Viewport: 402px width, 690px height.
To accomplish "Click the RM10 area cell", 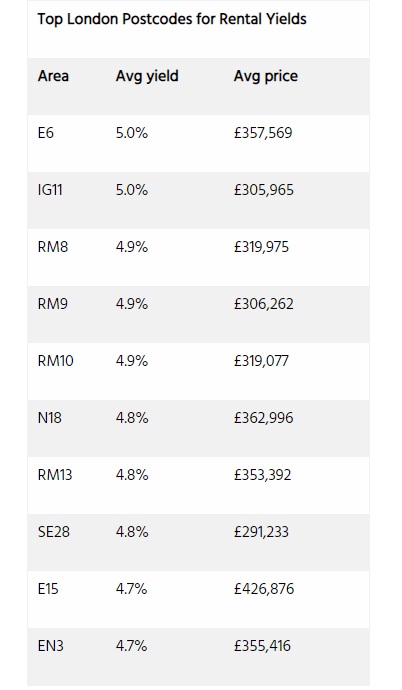I will 55,361.
